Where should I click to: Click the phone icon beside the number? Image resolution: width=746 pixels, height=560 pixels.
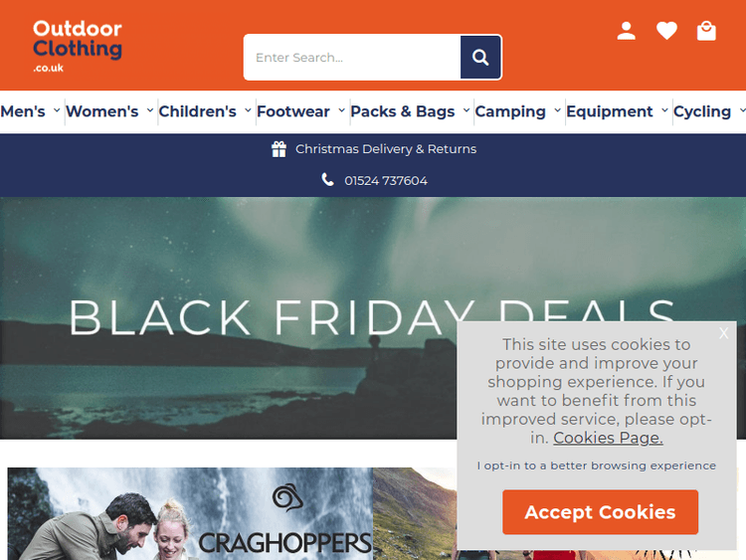click(327, 180)
